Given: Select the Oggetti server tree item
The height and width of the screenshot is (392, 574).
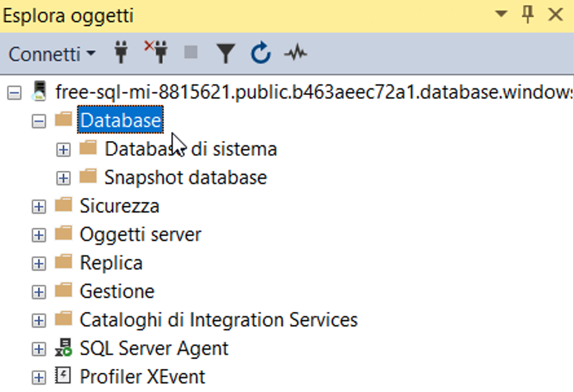Looking at the screenshot, I should click(x=140, y=235).
